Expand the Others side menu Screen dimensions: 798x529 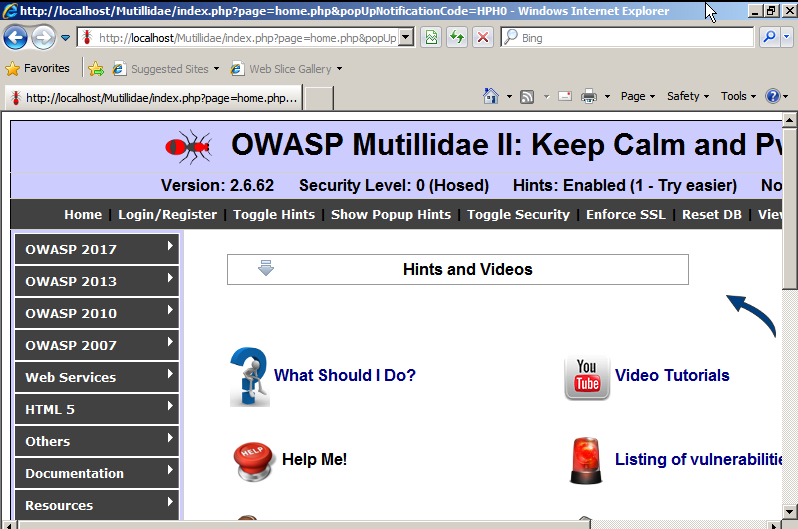97,441
